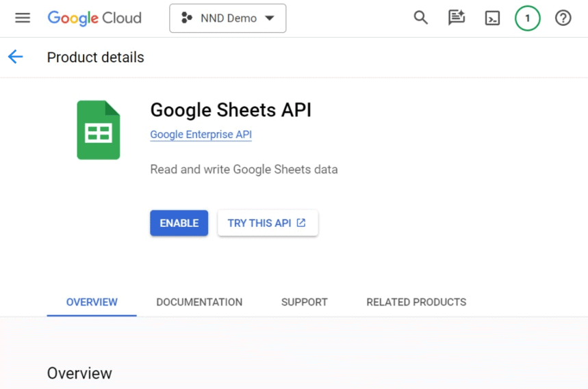Viewport: 588px width, 389px height.
Task: Open the SUPPORT tab
Action: point(305,302)
